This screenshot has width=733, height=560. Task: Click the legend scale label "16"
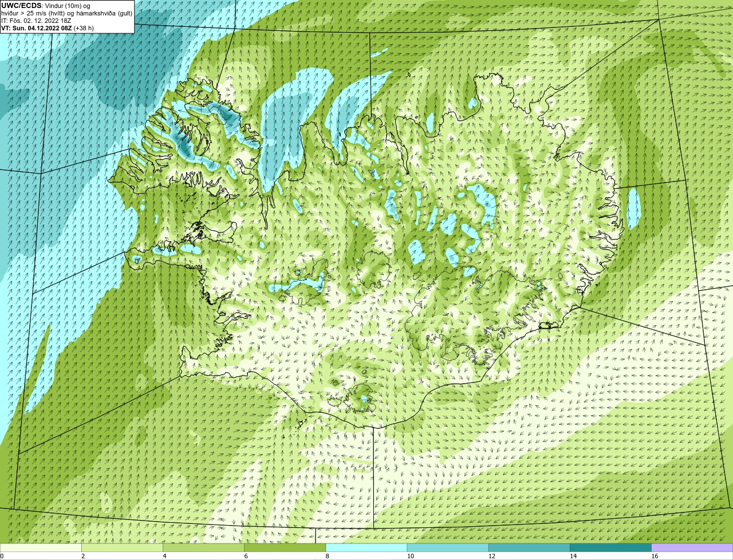[655, 556]
